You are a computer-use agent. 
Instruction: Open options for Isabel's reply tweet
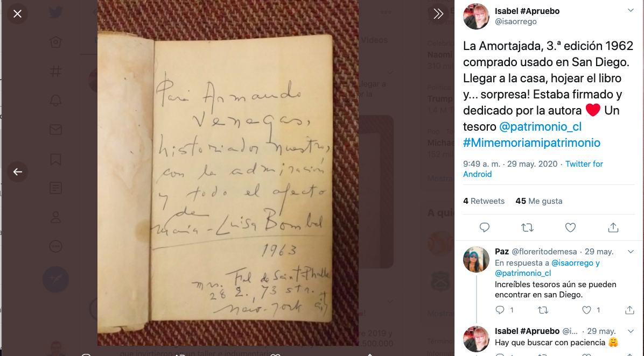(x=631, y=331)
